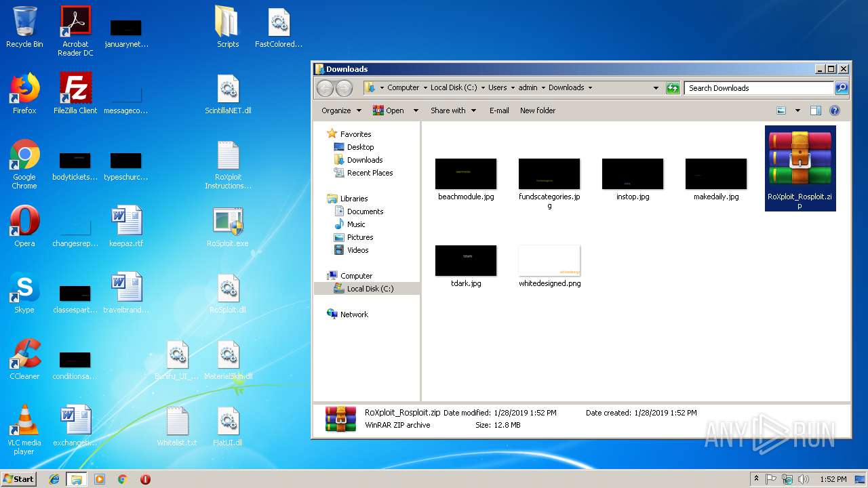The height and width of the screenshot is (488, 868).
Task: Open Explorer help button
Action: [x=835, y=110]
